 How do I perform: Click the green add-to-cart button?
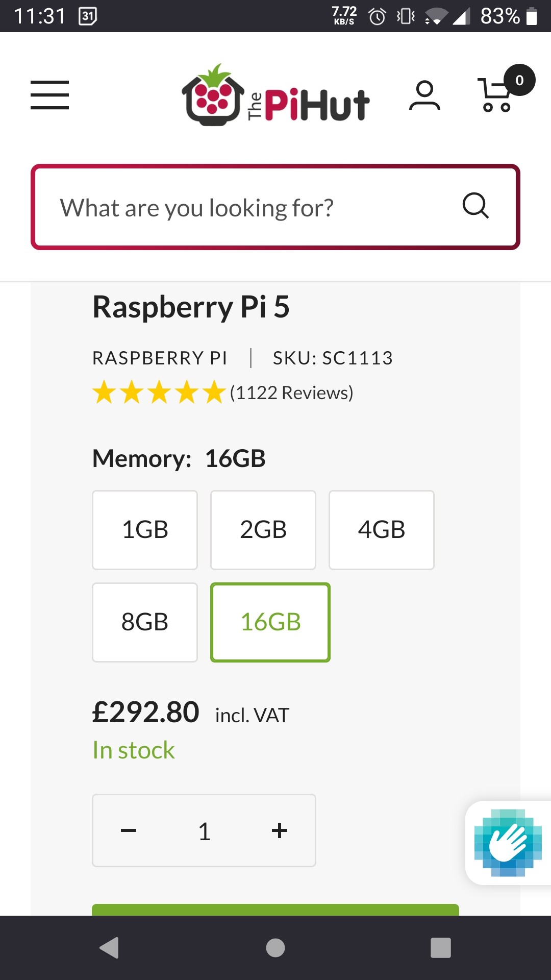(275, 910)
